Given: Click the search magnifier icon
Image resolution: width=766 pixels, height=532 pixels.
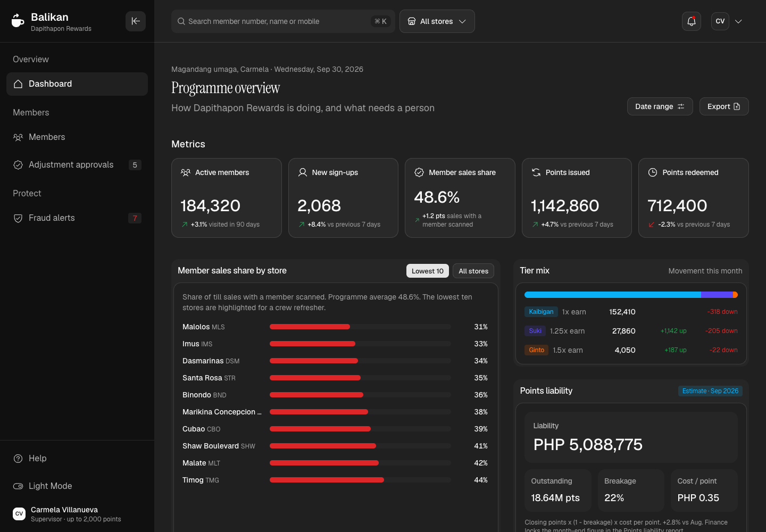Looking at the screenshot, I should 181,21.
